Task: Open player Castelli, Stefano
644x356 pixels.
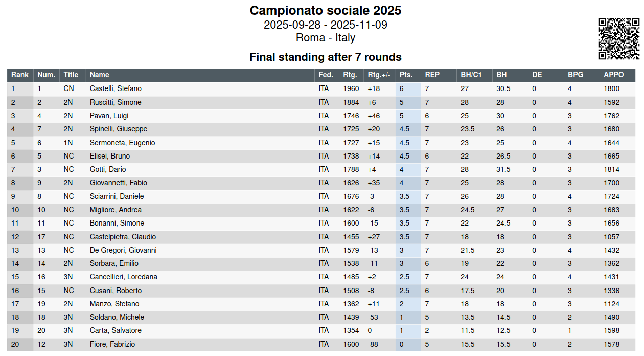Action: click(116, 89)
